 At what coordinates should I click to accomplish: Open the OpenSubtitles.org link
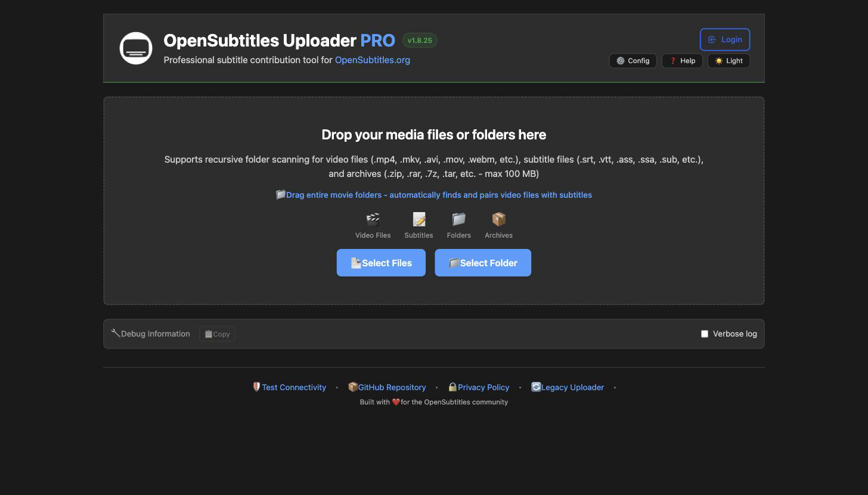[373, 60]
